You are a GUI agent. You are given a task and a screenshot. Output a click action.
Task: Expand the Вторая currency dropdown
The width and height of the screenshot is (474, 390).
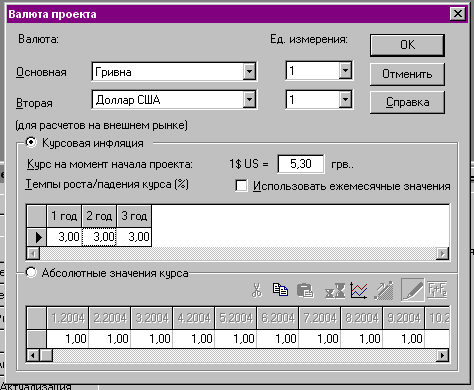point(249,99)
